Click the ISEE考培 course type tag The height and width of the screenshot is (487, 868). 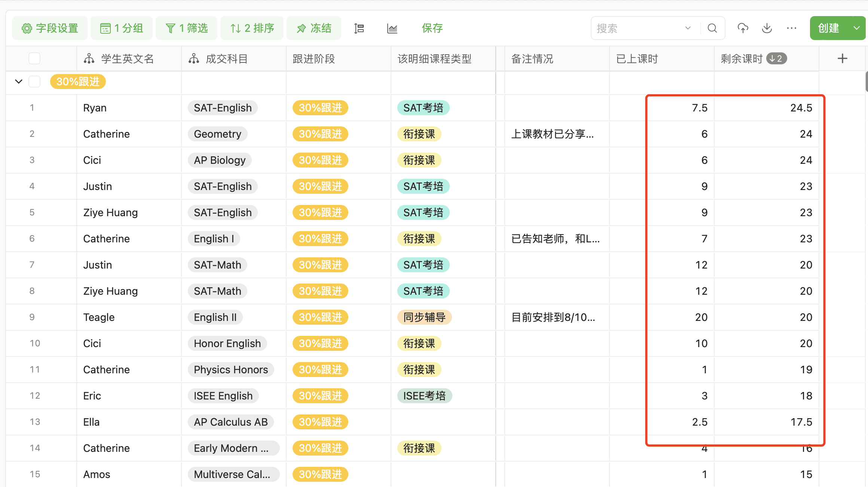pyautogui.click(x=424, y=396)
